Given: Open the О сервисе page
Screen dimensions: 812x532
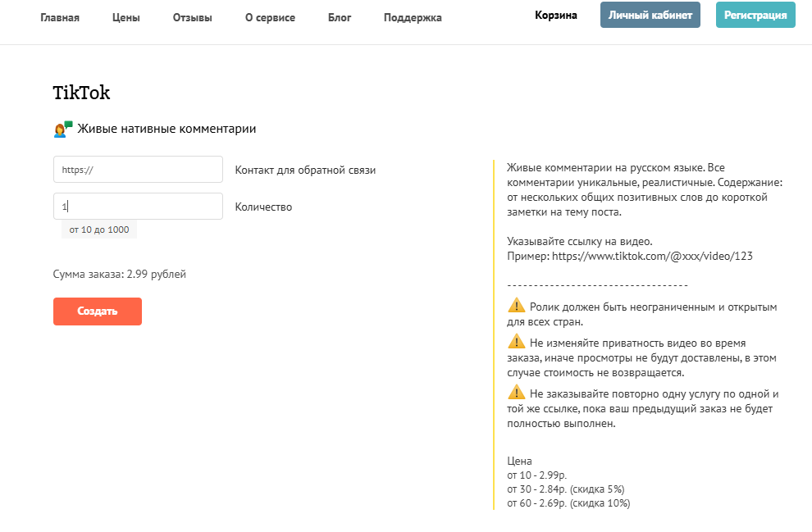Looking at the screenshot, I should pyautogui.click(x=270, y=17).
